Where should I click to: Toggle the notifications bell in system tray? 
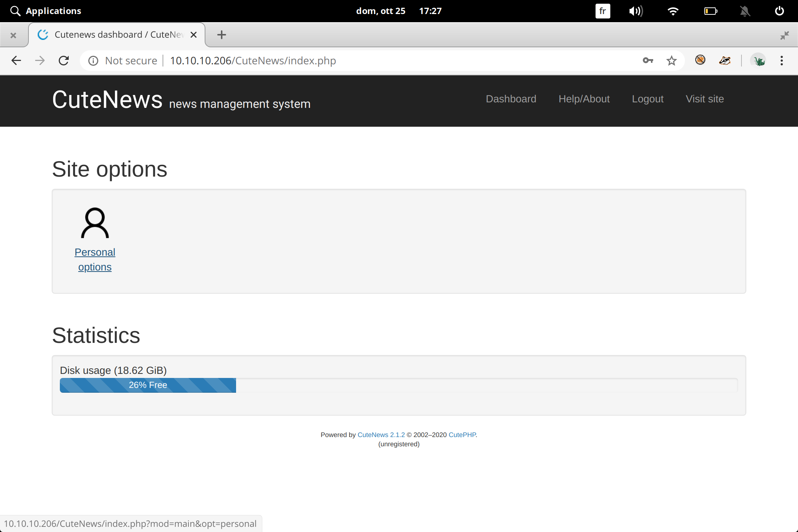745,11
